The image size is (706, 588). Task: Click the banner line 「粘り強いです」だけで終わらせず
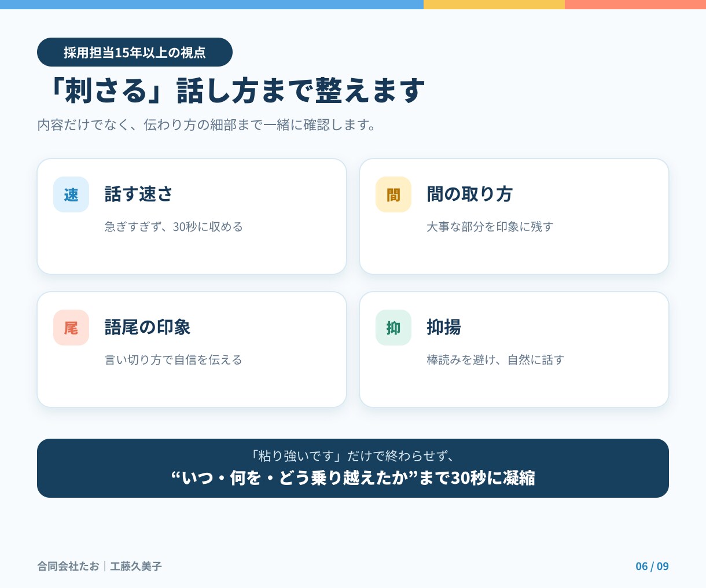pos(353,456)
